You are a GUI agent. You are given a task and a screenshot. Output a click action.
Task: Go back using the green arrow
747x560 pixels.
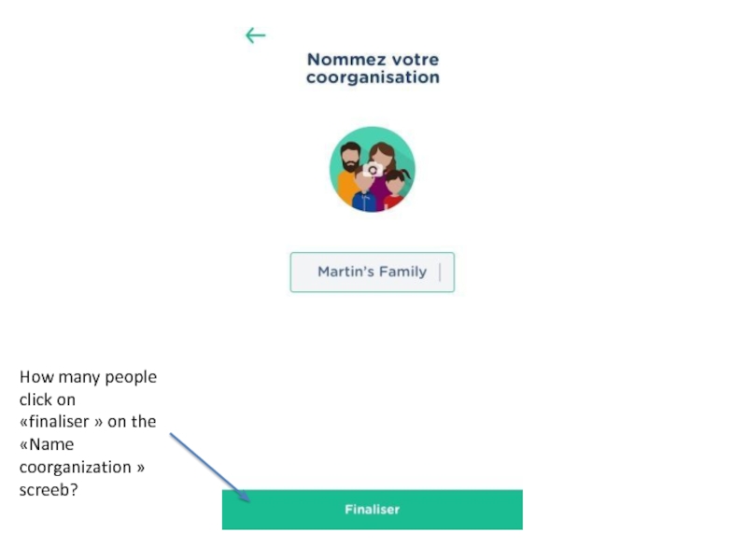(255, 35)
